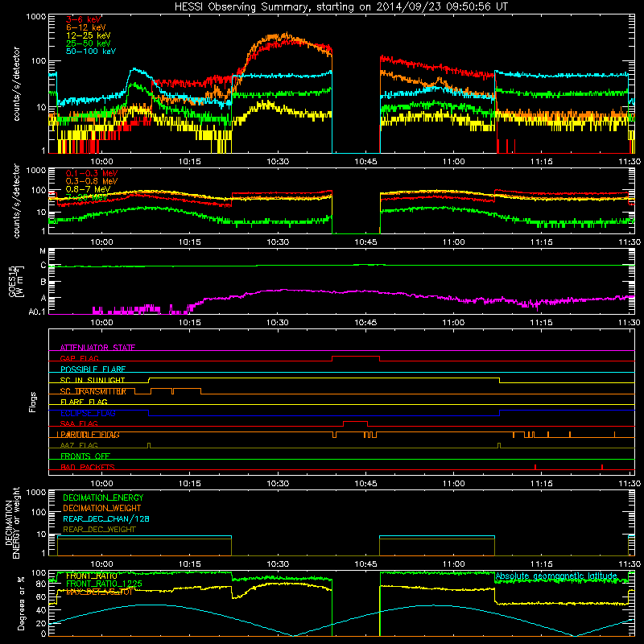This screenshot has height=644, width=644.
Task: Select the 3-6 keV legend label
Action: point(84,19)
